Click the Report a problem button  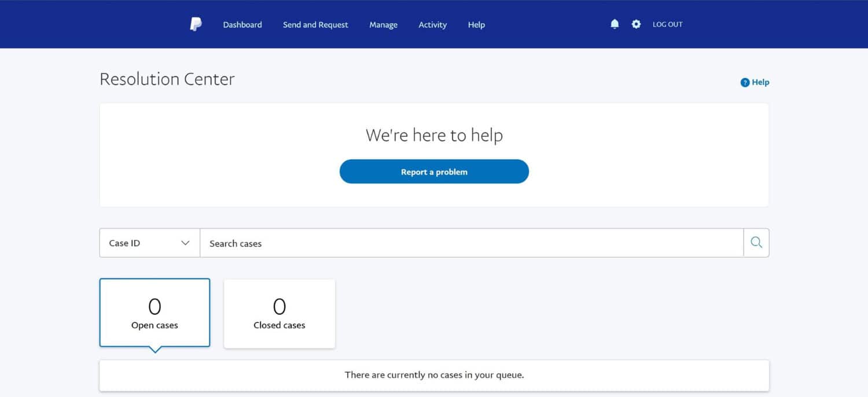point(434,172)
